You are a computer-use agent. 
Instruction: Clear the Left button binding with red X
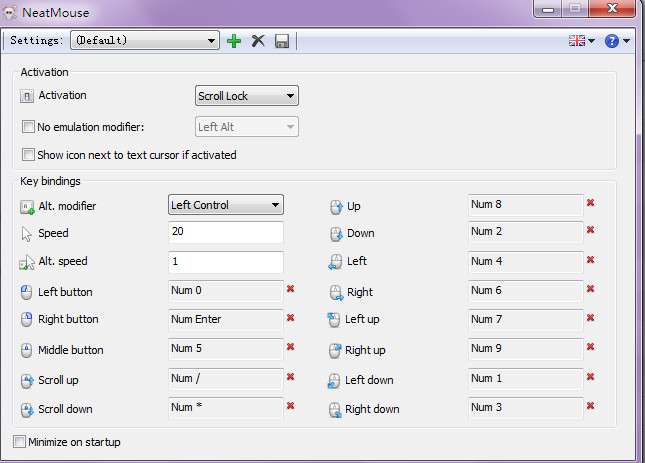[x=291, y=289]
